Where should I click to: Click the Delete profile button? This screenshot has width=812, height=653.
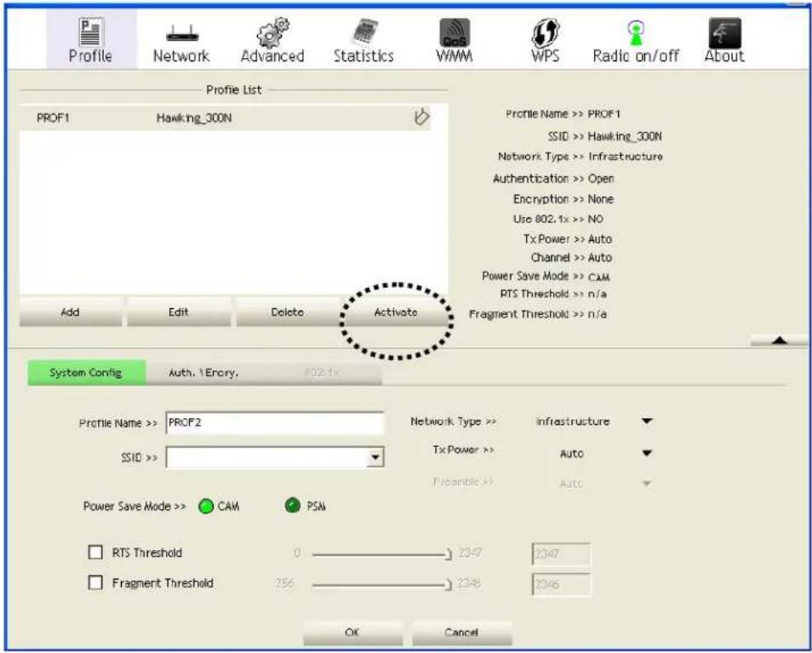(288, 312)
